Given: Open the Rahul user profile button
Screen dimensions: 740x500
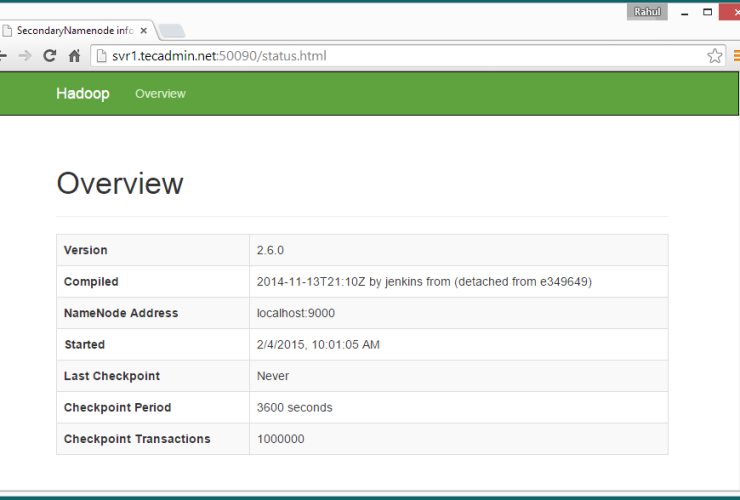Looking at the screenshot, I should (647, 12).
